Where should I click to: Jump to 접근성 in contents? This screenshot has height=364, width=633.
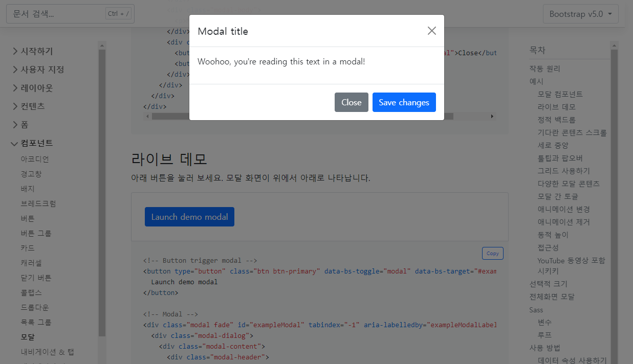[x=548, y=247]
